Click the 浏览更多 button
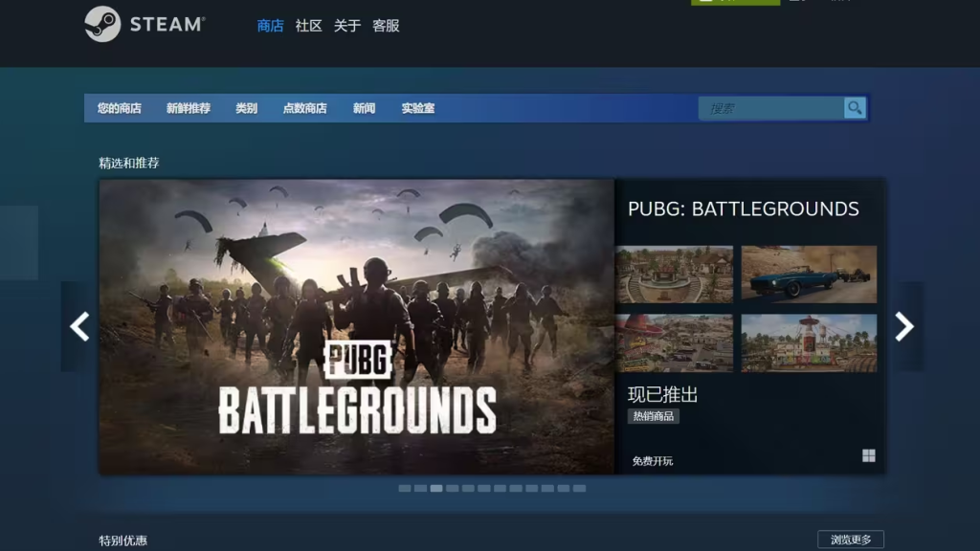 pyautogui.click(x=851, y=540)
